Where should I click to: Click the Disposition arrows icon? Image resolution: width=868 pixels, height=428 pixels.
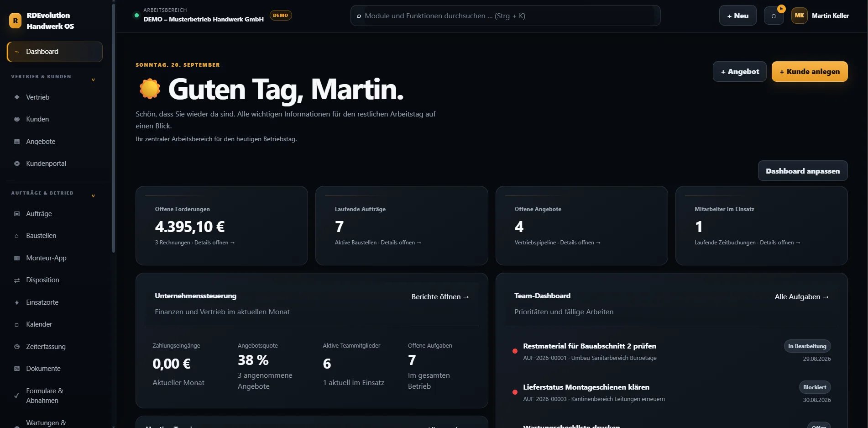17,280
